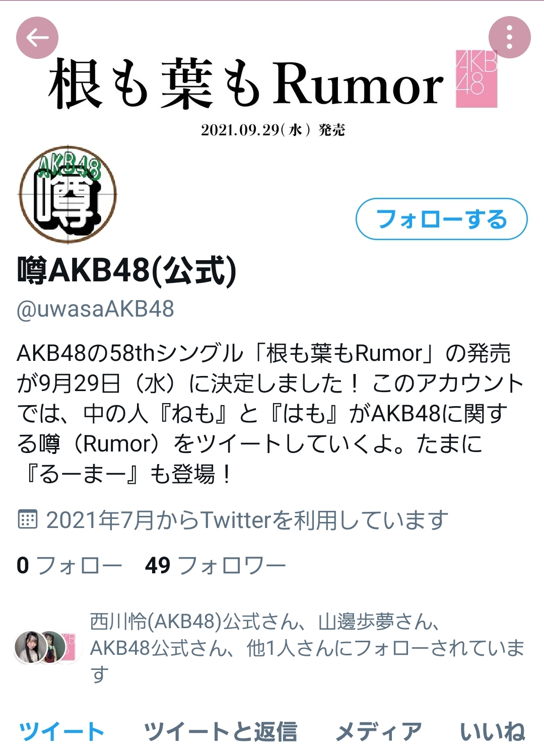Click the 2021.09.29 release date in banner

click(273, 130)
